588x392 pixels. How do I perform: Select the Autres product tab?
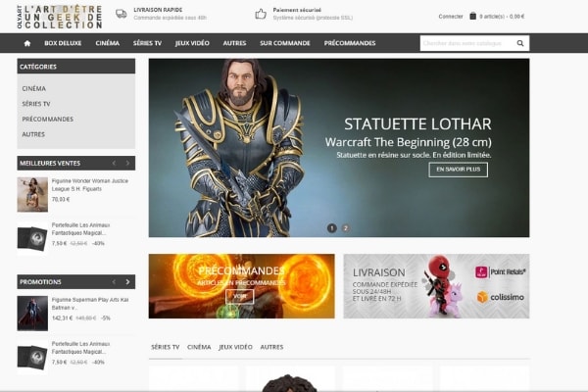271,347
